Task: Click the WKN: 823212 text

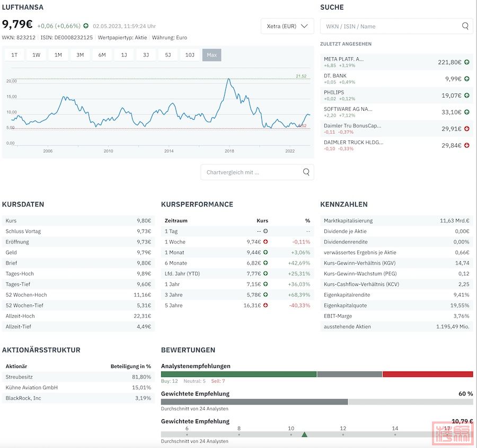Action: pyautogui.click(x=19, y=38)
